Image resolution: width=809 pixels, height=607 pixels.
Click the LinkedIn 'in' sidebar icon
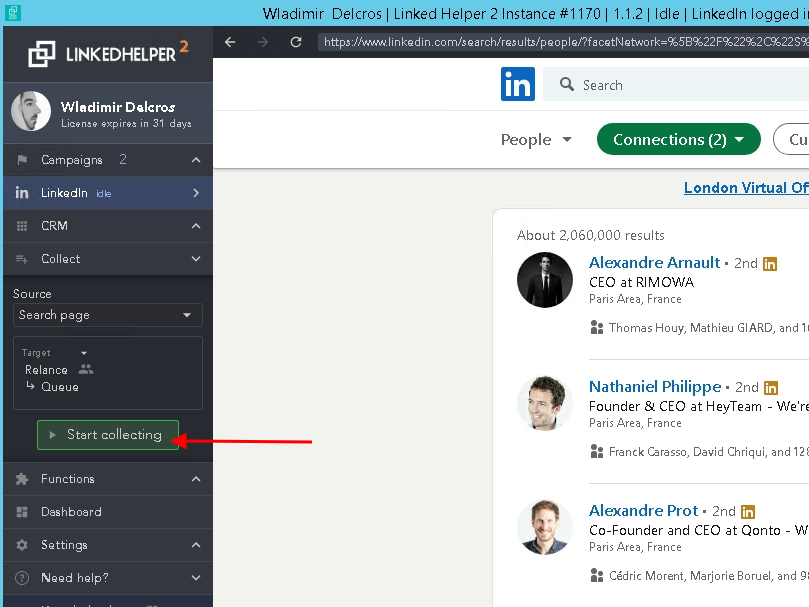22,193
